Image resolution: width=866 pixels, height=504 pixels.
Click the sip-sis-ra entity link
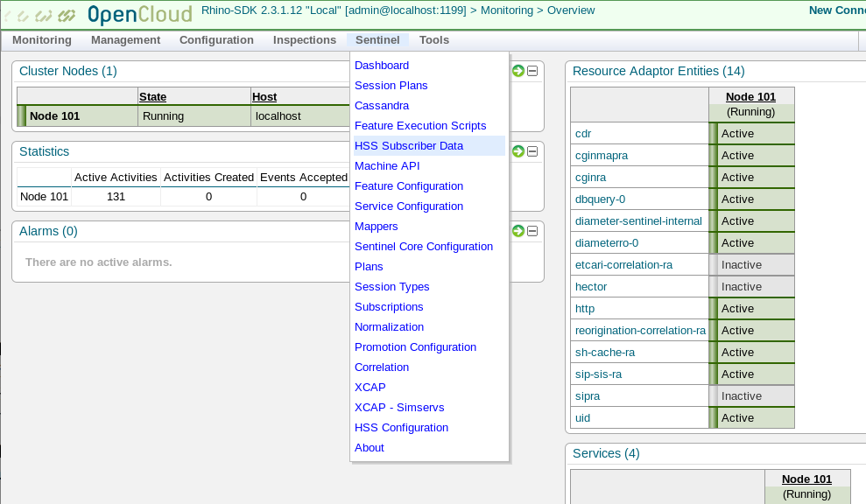click(x=598, y=374)
